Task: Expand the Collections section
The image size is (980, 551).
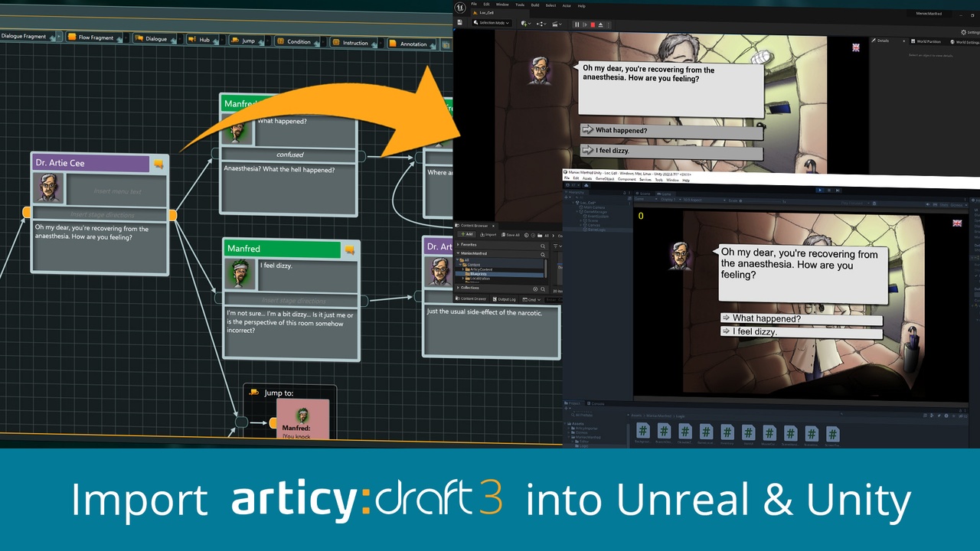Action: pos(458,288)
